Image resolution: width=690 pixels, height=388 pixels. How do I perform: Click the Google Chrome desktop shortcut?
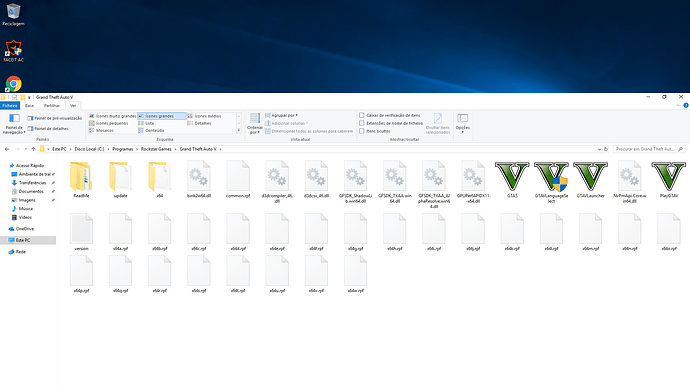click(x=13, y=84)
